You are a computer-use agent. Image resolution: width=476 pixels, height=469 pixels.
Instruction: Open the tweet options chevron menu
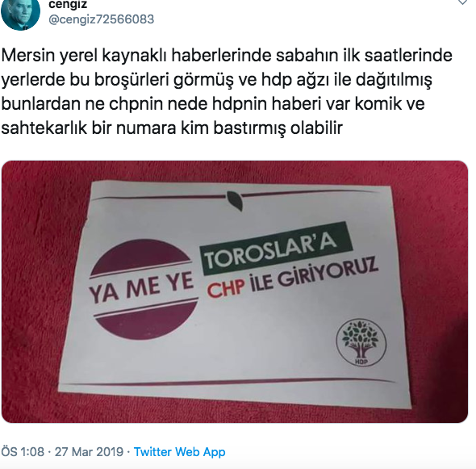pyautogui.click(x=462, y=2)
